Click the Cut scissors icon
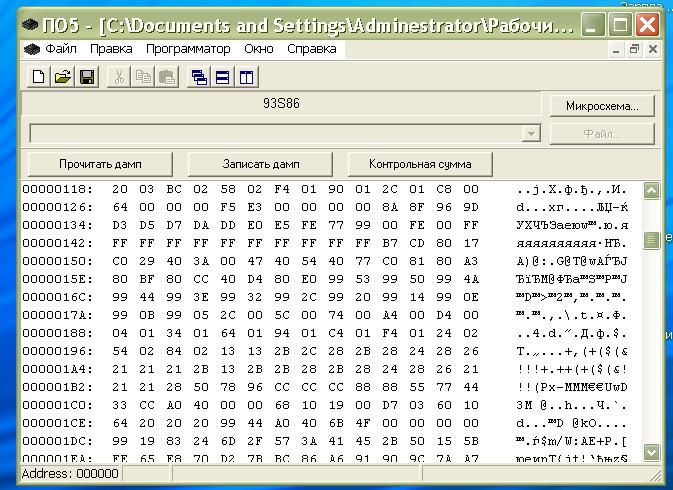Viewport: 673px width, 490px height. (119, 77)
